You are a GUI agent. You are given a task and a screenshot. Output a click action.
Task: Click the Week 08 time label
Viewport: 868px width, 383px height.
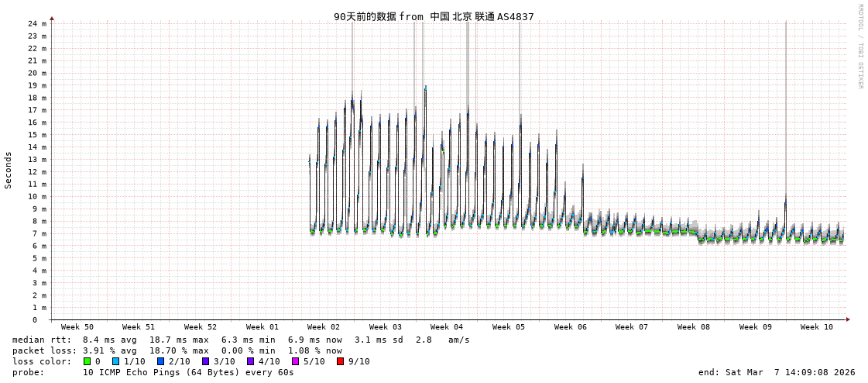tap(693, 327)
